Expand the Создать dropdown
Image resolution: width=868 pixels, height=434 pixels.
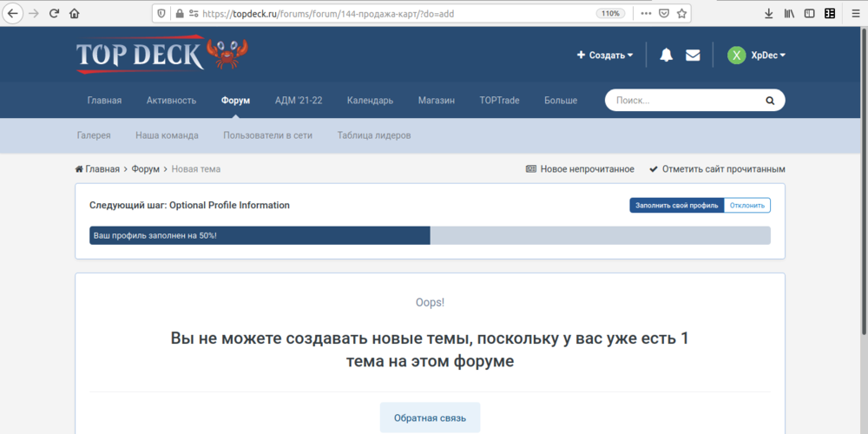tap(604, 56)
